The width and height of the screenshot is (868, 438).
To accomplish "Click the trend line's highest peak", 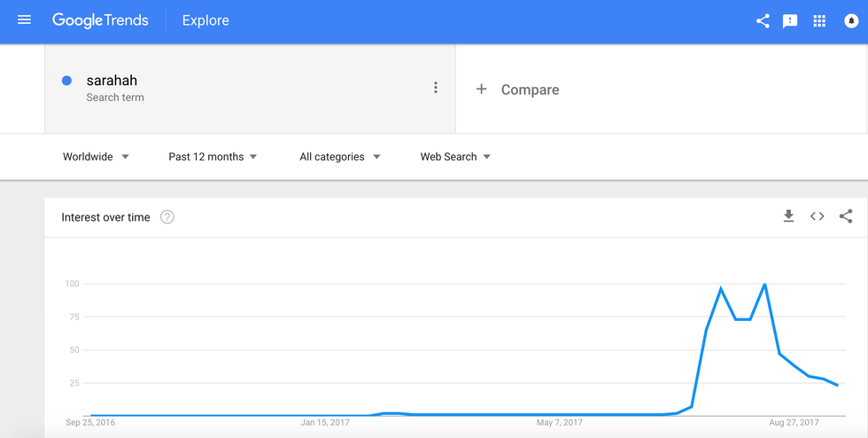I will (764, 285).
